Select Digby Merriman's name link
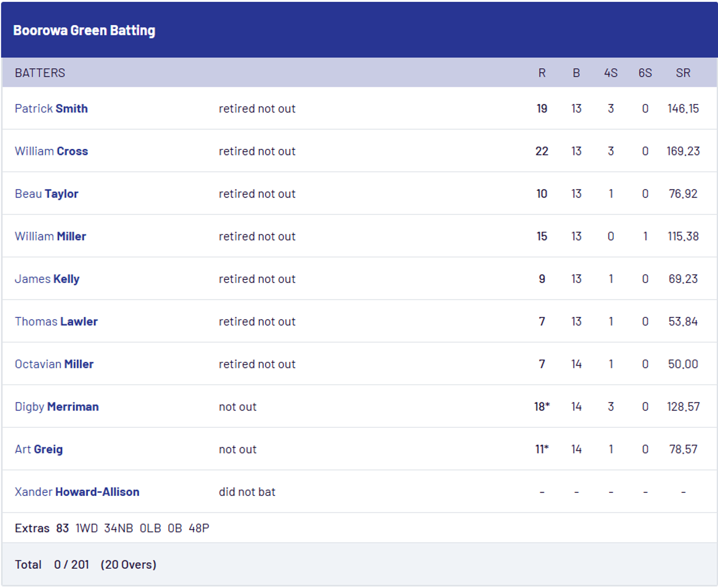Image resolution: width=718 pixels, height=588 pixels. point(57,407)
